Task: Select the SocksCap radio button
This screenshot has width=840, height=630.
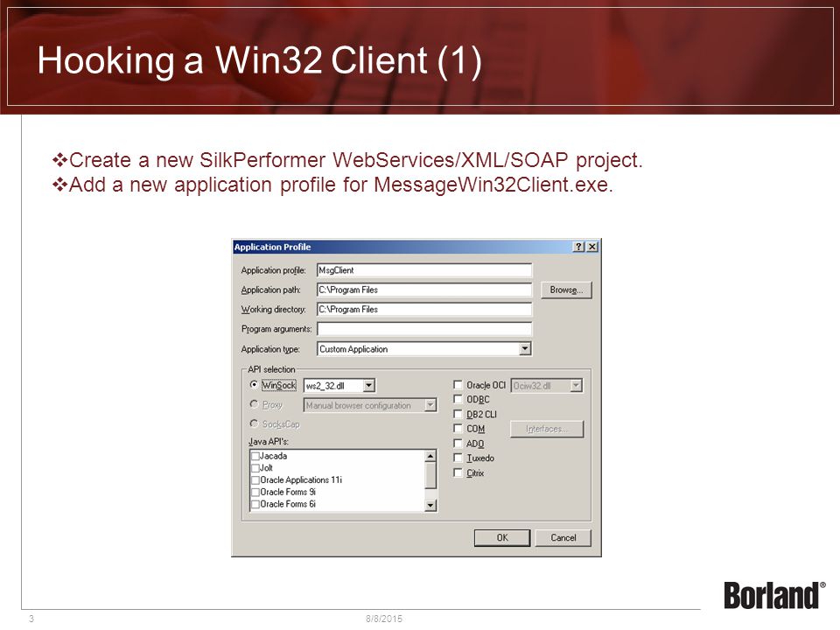Action: pos(254,423)
